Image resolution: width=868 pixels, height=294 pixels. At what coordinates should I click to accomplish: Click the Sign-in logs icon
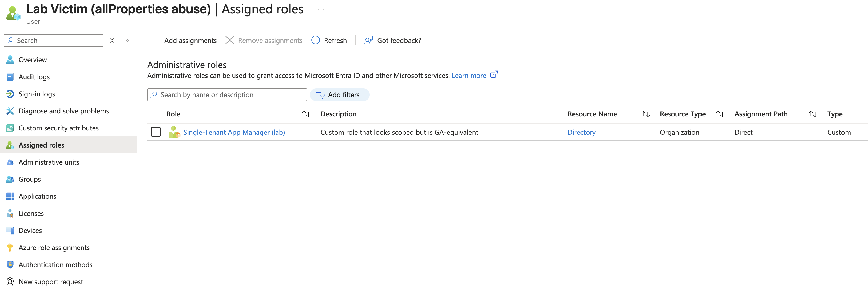(x=10, y=94)
